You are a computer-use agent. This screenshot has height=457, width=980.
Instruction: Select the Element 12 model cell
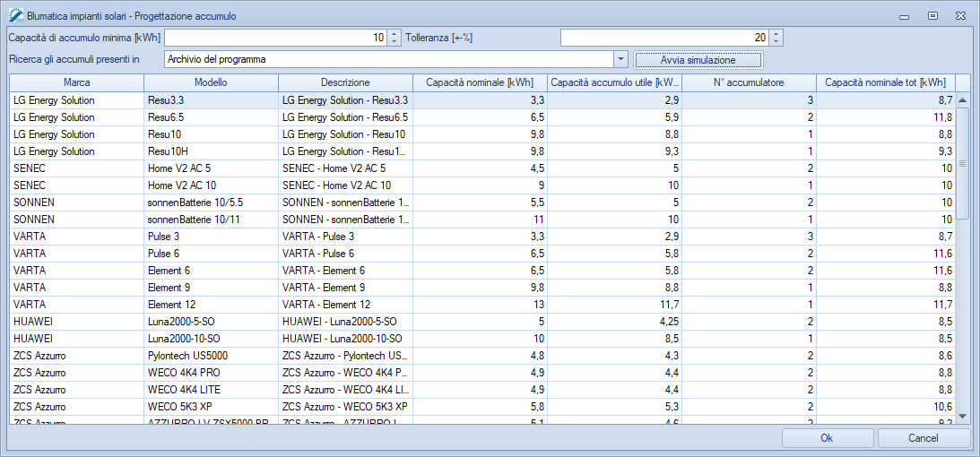211,304
